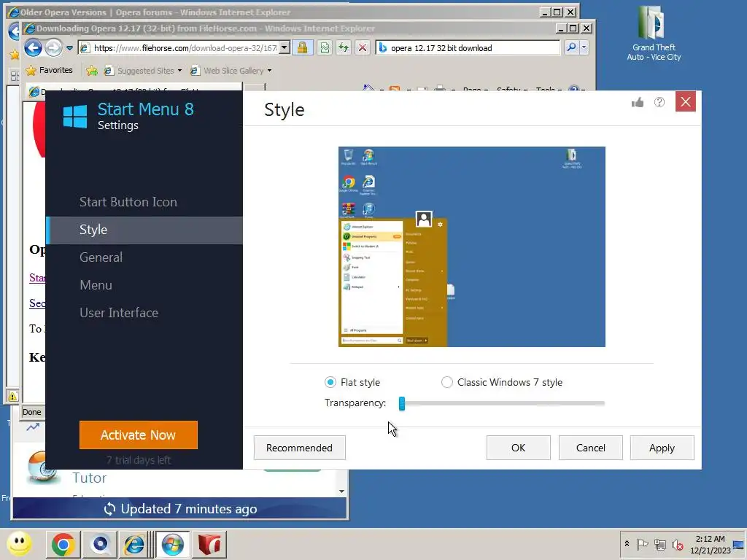Click the Apply button
Viewport: 747px width, 560px height.
[662, 448]
